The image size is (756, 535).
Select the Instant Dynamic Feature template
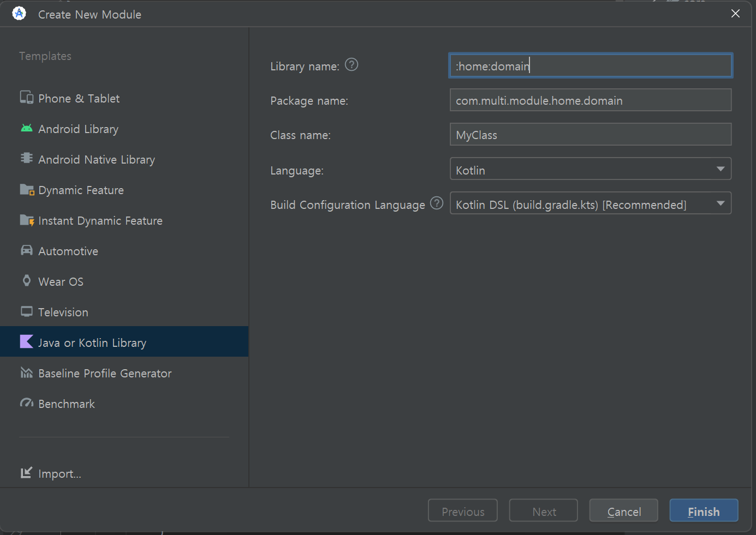[124, 220]
